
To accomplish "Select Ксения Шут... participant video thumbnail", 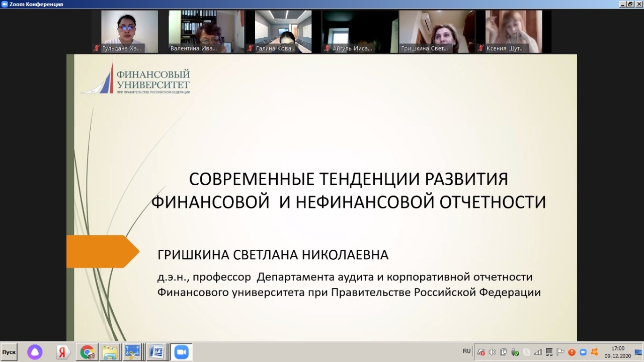I will point(513,31).
